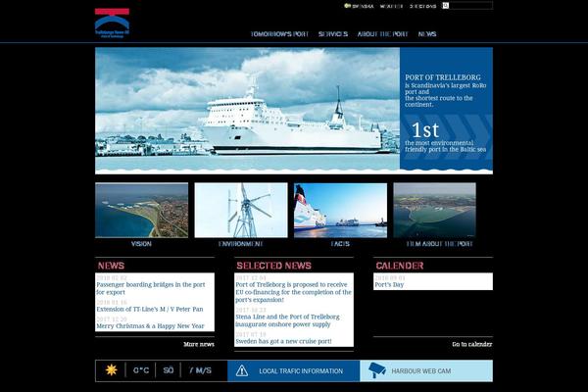Click the M/S wind speed value
This screenshot has width=588, height=392.
pyautogui.click(x=201, y=370)
